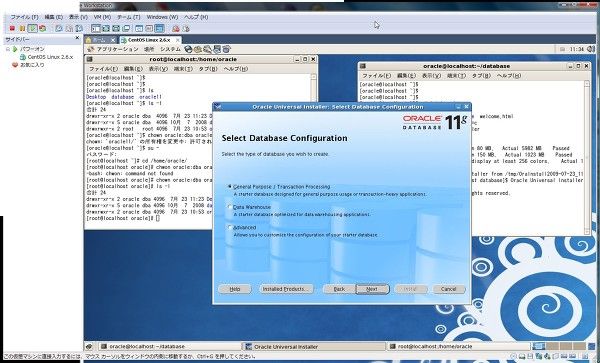This screenshot has height=363, width=600.
Task: Toggle the Show Sidebar toolbar icon
Action: 96,28
